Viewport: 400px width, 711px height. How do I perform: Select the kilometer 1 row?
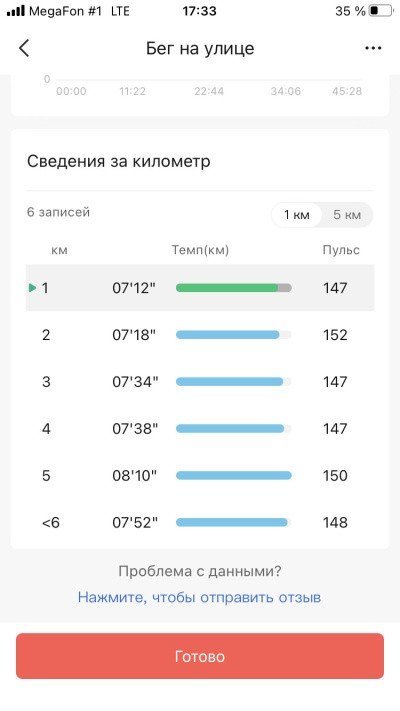pos(200,288)
